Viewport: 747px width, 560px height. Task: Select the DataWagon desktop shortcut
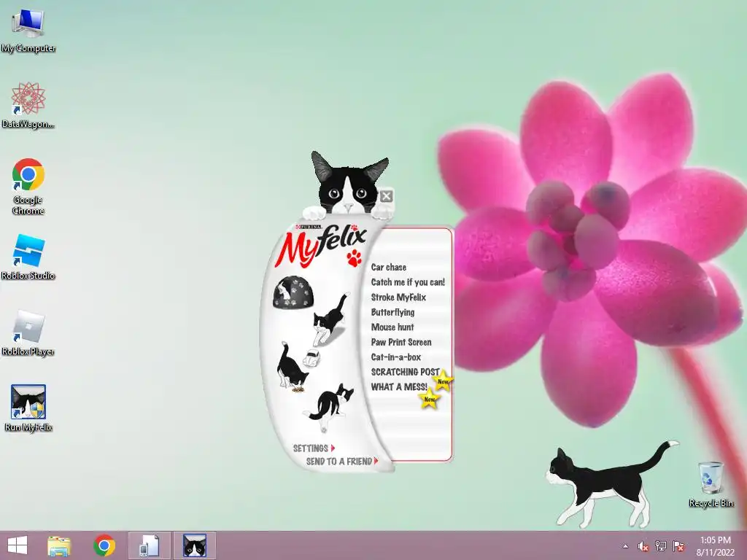pos(28,106)
